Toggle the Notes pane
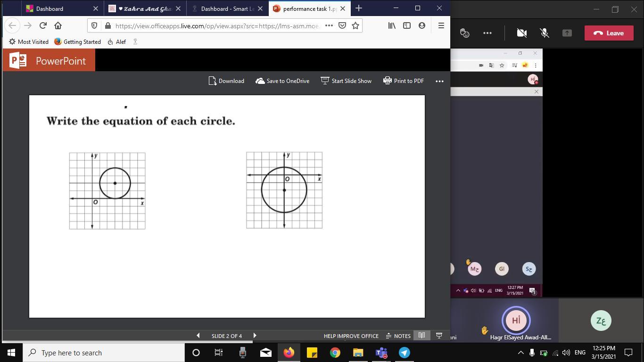Image resolution: width=644 pixels, height=362 pixels. tap(398, 336)
